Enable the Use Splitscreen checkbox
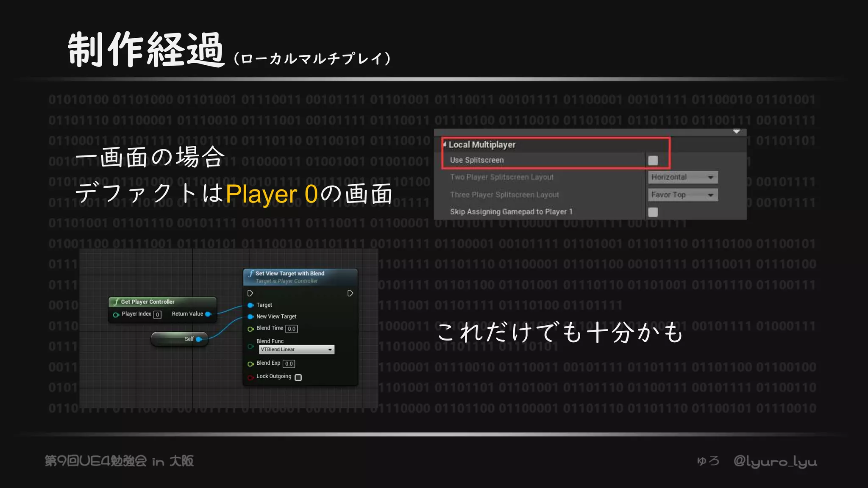868x488 pixels. pyautogui.click(x=653, y=161)
